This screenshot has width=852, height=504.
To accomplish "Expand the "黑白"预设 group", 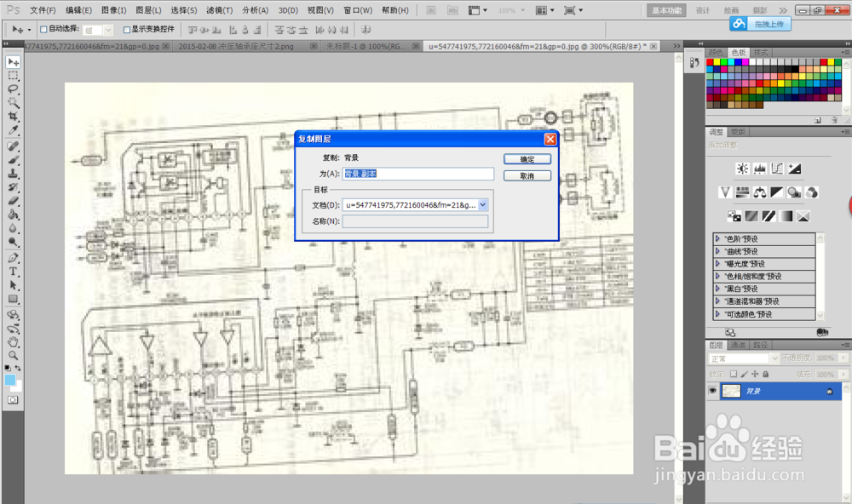I will tap(717, 289).
